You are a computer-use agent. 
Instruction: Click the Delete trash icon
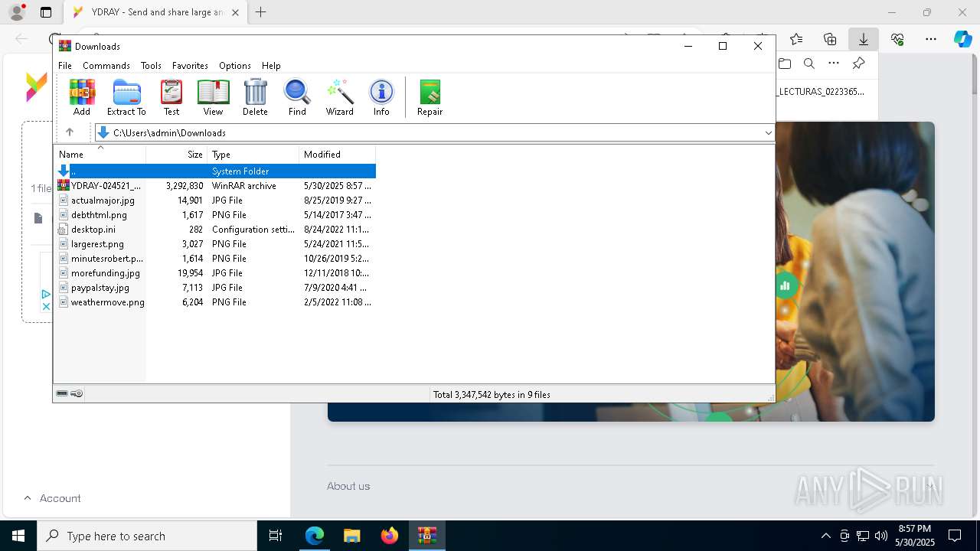tap(255, 97)
